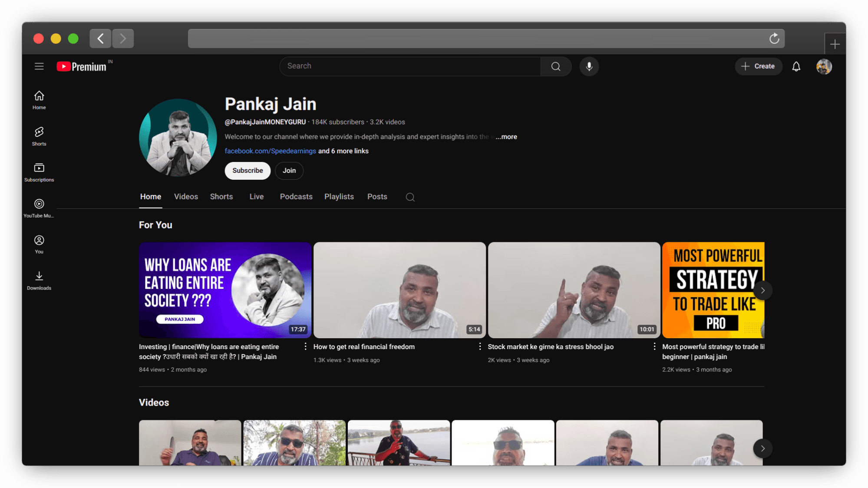Open options for 'How to get real financial freedom'
This screenshot has height=488, width=868.
point(480,346)
